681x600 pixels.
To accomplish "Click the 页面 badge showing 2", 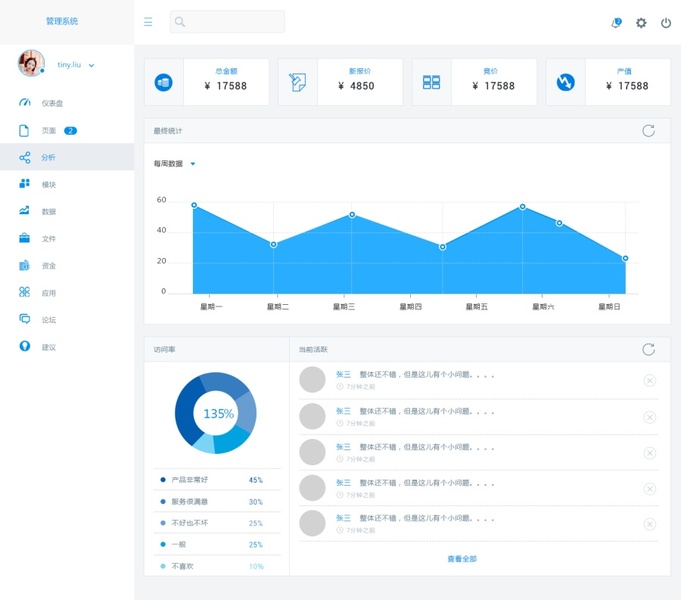I will pos(70,130).
